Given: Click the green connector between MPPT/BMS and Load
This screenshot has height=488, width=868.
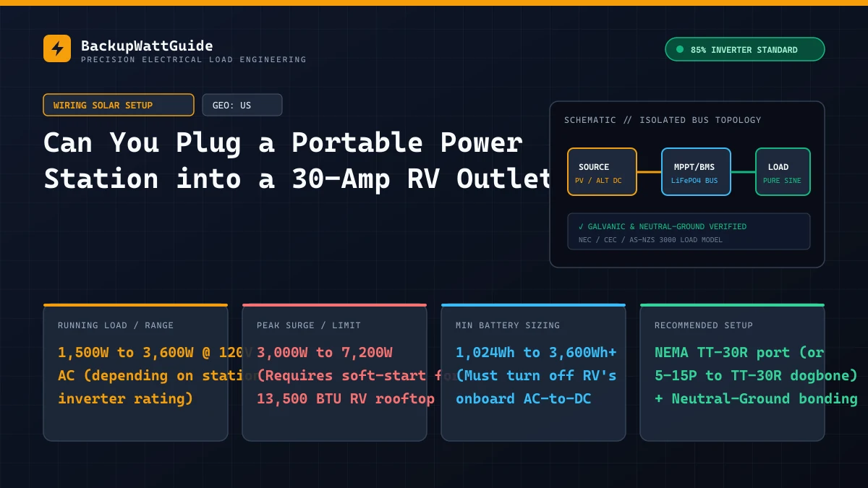Looking at the screenshot, I should (x=743, y=172).
